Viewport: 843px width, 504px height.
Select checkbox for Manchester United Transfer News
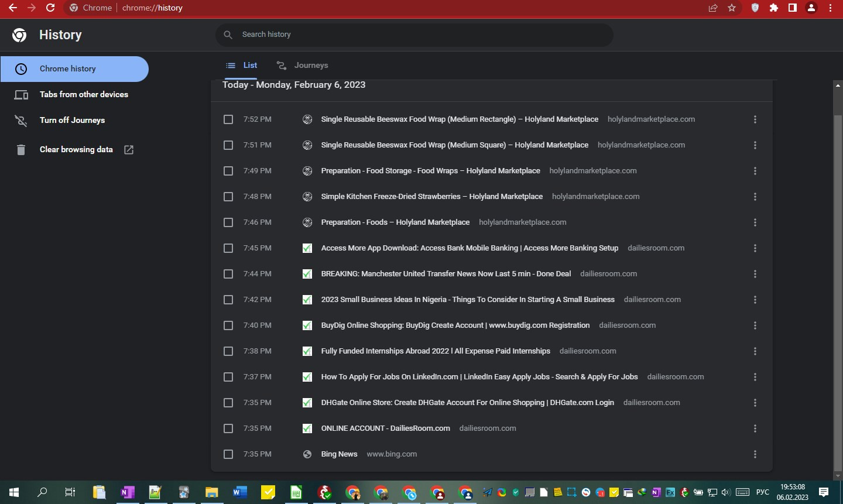click(228, 274)
